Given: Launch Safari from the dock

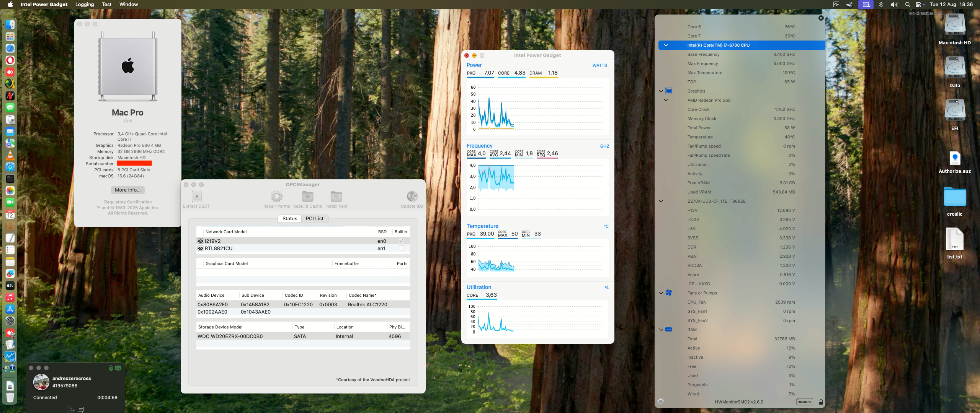Looking at the screenshot, I should [10, 48].
